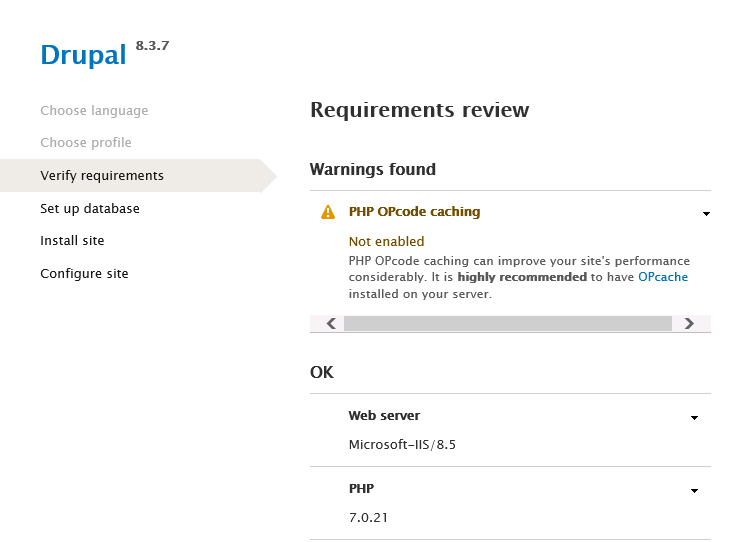Click the PHP section title
Viewport: 753px width, 542px height.
coord(361,489)
